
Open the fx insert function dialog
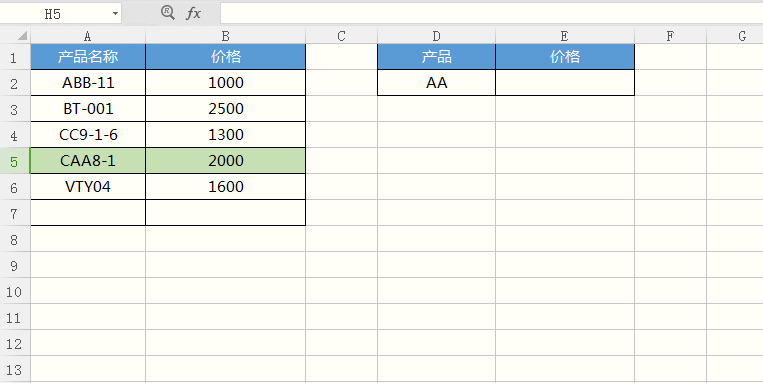click(x=193, y=13)
